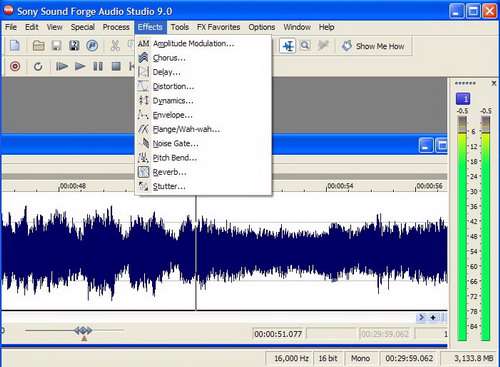Open the Special menu
The image size is (500, 367).
coord(83,27)
